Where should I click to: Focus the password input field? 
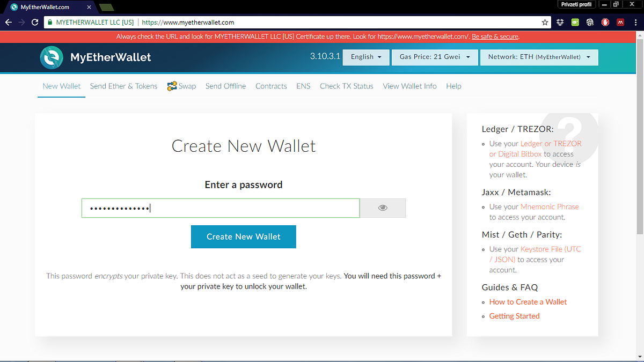coord(221,208)
